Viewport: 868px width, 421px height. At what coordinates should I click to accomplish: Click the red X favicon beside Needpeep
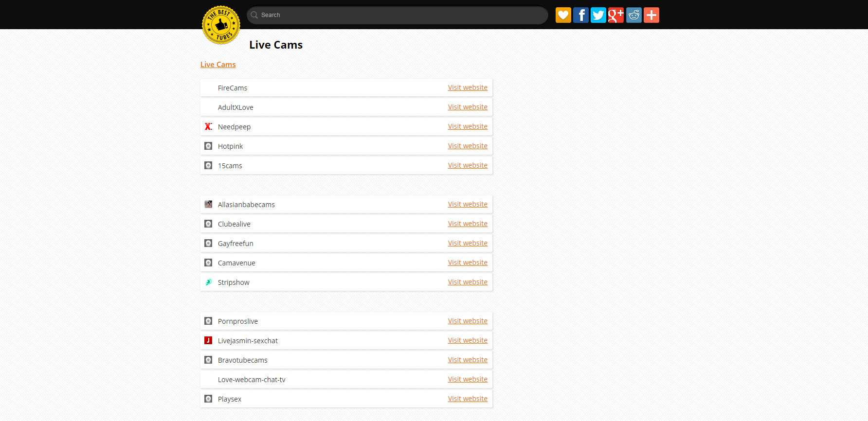click(208, 126)
